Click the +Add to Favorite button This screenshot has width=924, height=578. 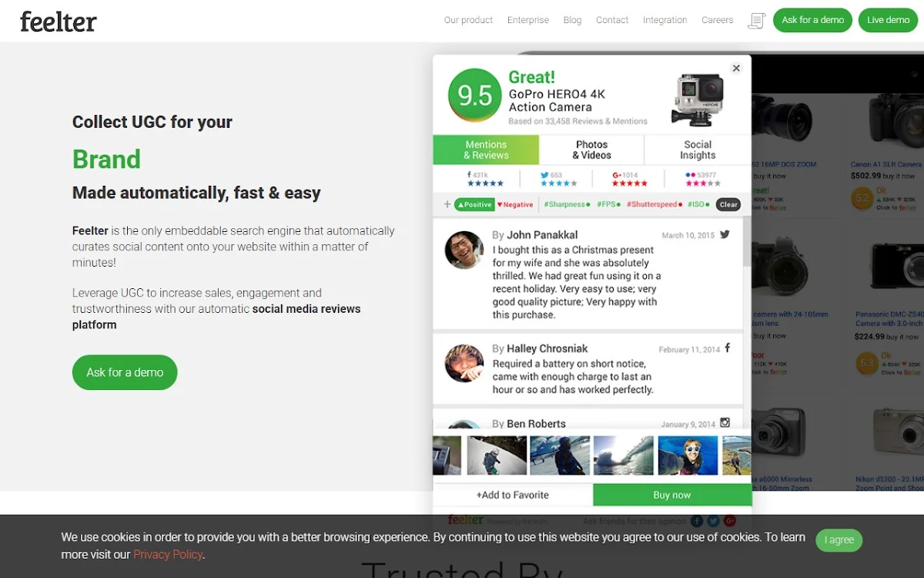coord(513,495)
